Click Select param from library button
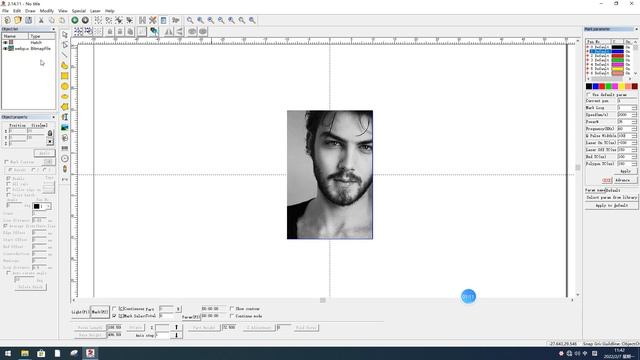Viewport: 640px width, 360px height. point(611,198)
